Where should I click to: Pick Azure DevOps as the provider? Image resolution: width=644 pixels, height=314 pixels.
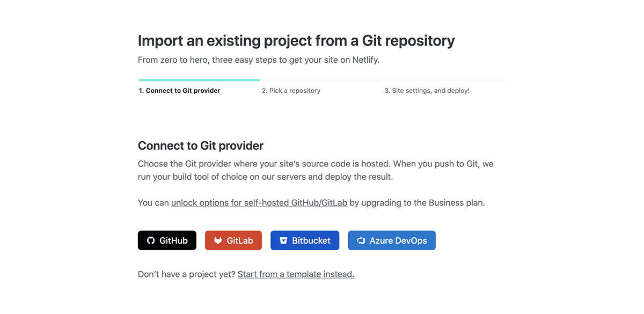398,240
